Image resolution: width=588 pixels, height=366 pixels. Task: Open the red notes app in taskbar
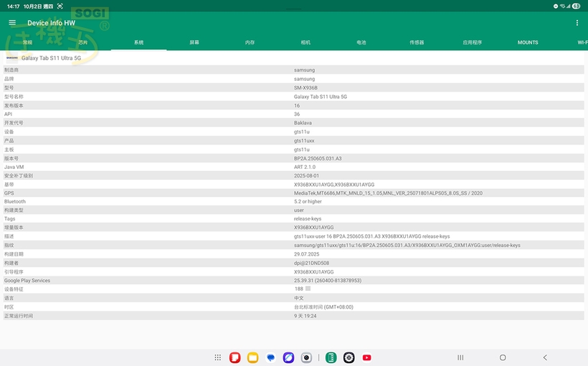(234, 357)
